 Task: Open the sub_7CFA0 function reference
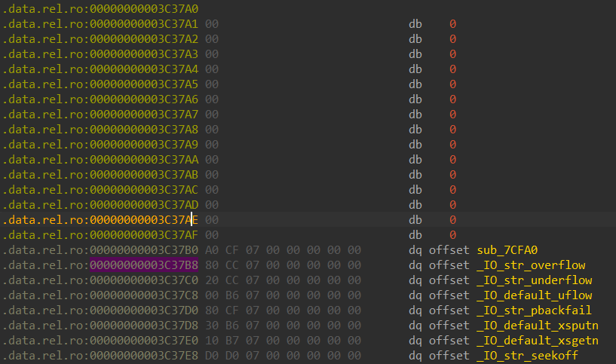pyautogui.click(x=507, y=250)
